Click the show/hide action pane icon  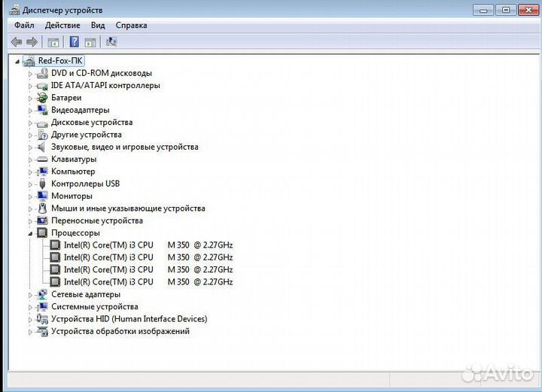tap(90, 42)
